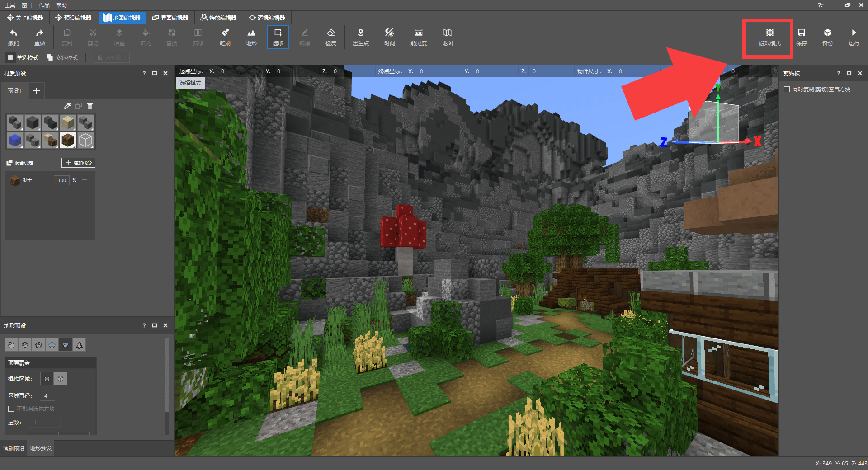This screenshot has width=868, height=470.
Task: Switch to 预设编辑器 tab
Action: tap(73, 18)
